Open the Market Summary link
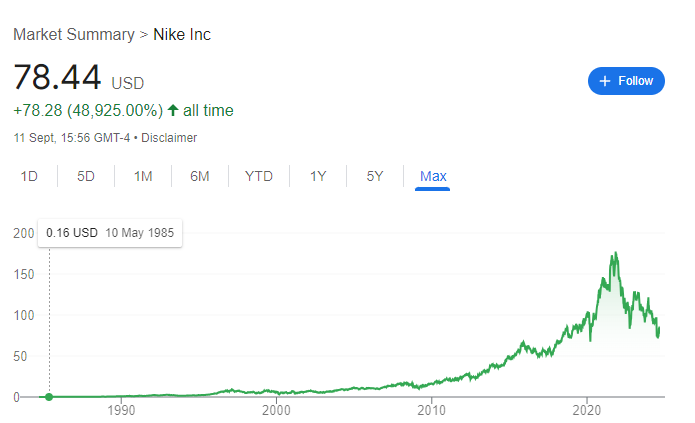695x423 pixels. [73, 35]
